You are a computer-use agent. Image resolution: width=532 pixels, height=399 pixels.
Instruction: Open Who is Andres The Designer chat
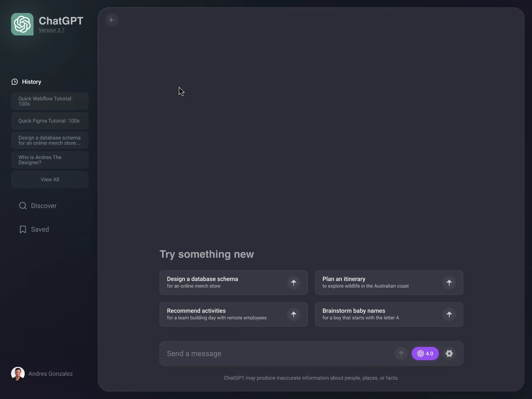[x=50, y=160]
